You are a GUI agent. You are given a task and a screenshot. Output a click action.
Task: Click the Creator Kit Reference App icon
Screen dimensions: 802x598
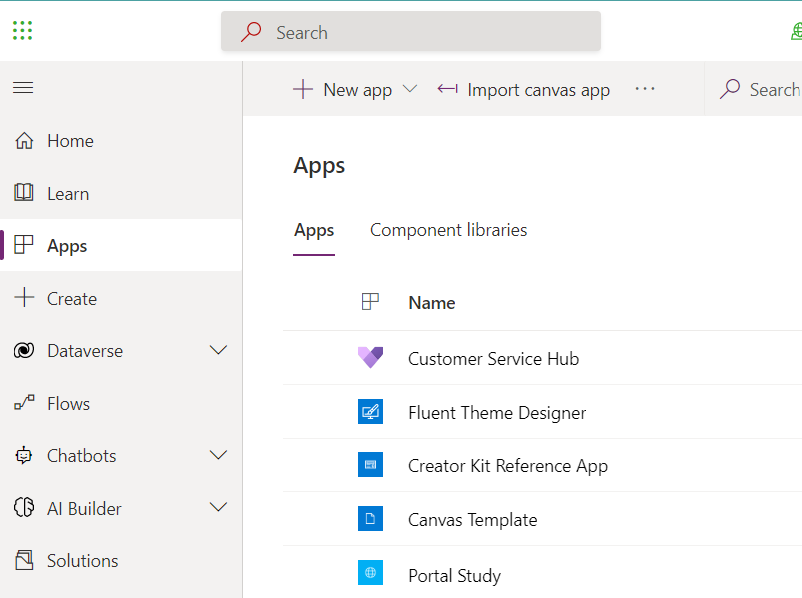pyautogui.click(x=370, y=465)
